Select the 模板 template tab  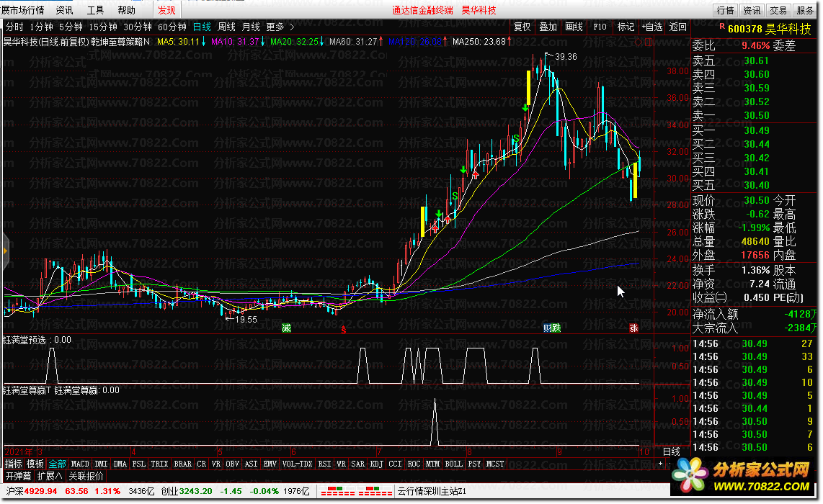(x=35, y=464)
